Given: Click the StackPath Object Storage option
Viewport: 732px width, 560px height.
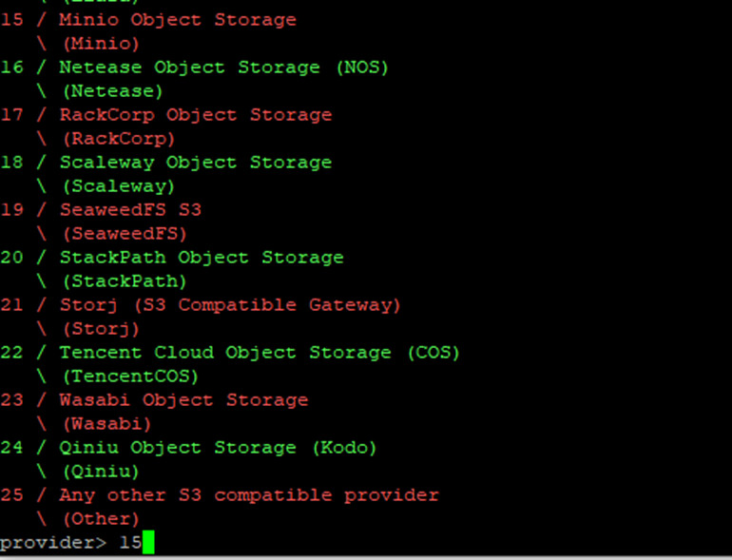Looking at the screenshot, I should 201,258.
